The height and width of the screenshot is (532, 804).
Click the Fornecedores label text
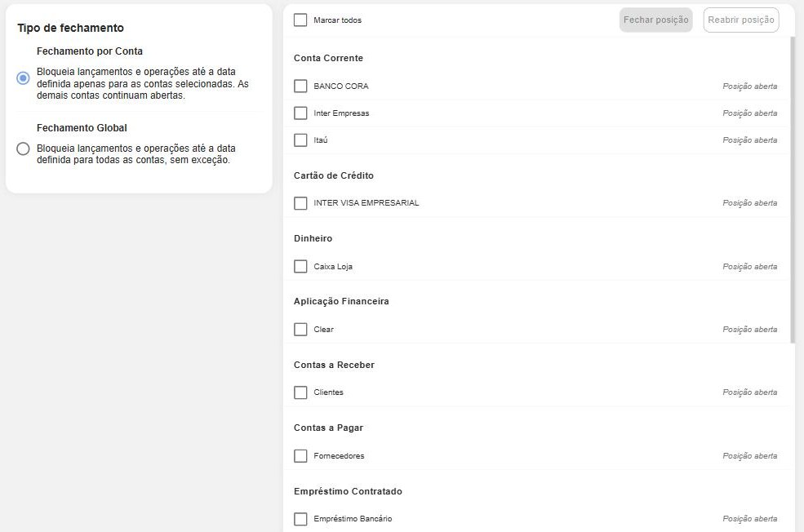[x=339, y=455]
